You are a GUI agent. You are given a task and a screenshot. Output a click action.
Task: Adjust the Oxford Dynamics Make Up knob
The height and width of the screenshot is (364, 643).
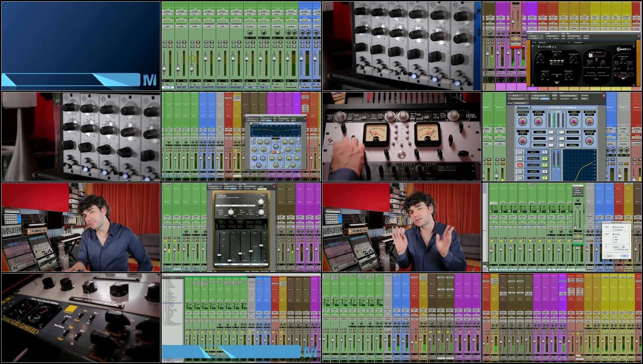[590, 141]
